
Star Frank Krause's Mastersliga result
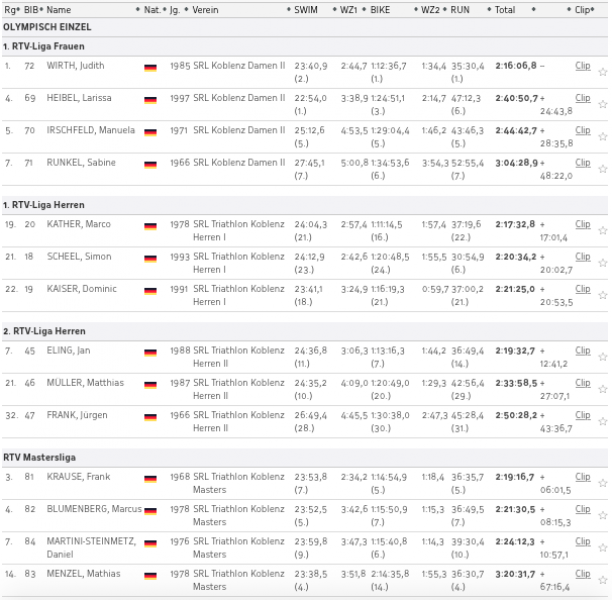(602, 483)
